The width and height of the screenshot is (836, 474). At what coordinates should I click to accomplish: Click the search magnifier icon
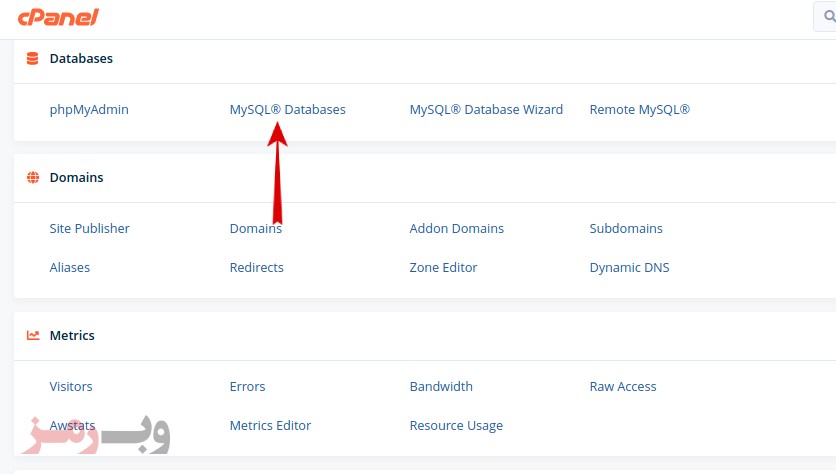(x=829, y=17)
